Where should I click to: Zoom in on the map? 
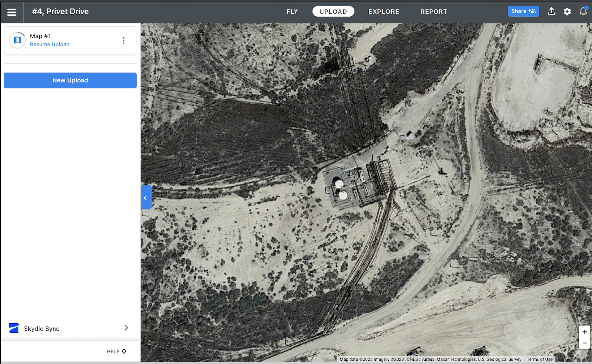584,332
